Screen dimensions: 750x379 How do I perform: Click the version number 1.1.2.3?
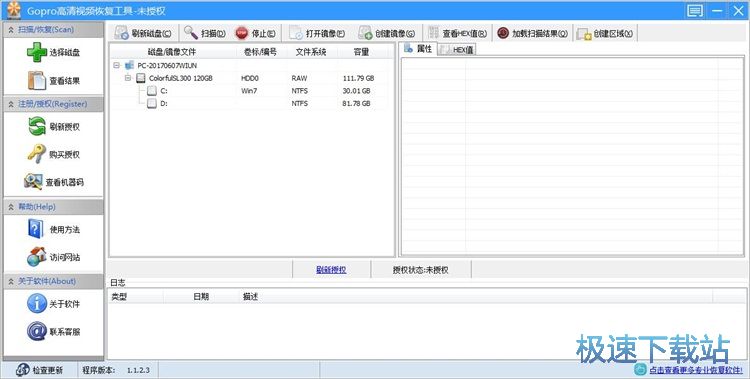(x=138, y=370)
